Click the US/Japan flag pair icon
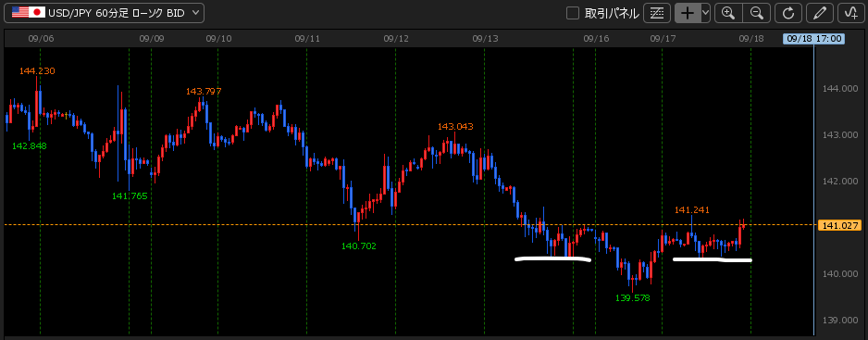The height and width of the screenshot is (340, 868). click(x=29, y=13)
